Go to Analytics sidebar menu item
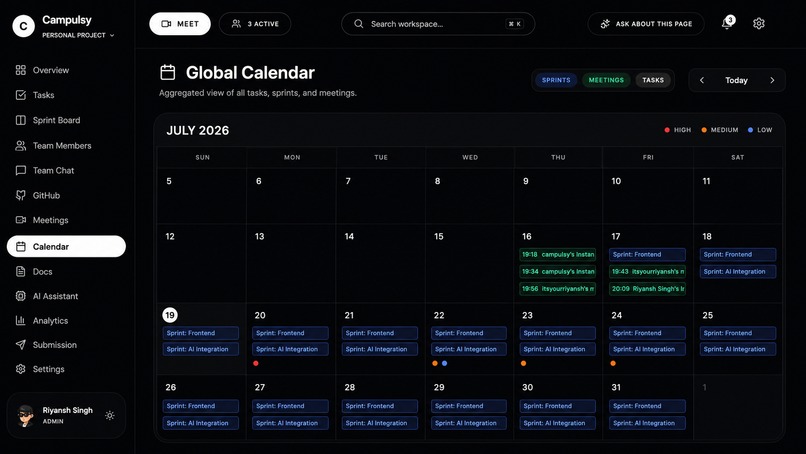 pyautogui.click(x=50, y=320)
